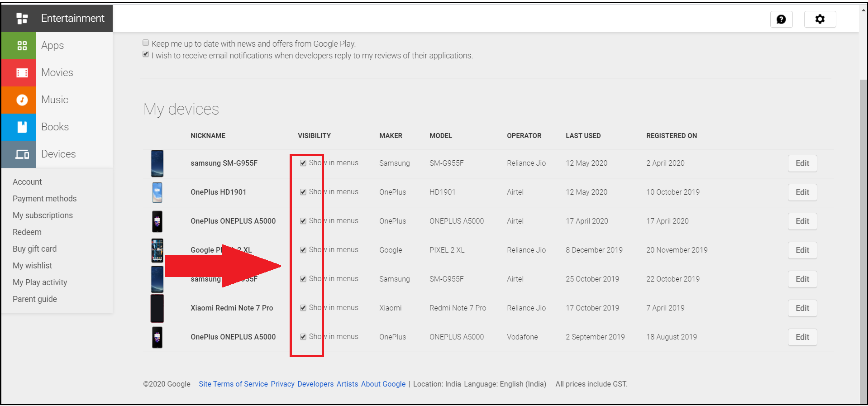View My Play activity
This screenshot has width=868, height=406.
40,282
